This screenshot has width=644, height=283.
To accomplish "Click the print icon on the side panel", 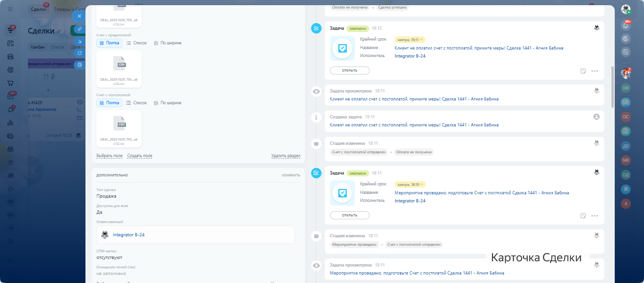I will [x=79, y=65].
